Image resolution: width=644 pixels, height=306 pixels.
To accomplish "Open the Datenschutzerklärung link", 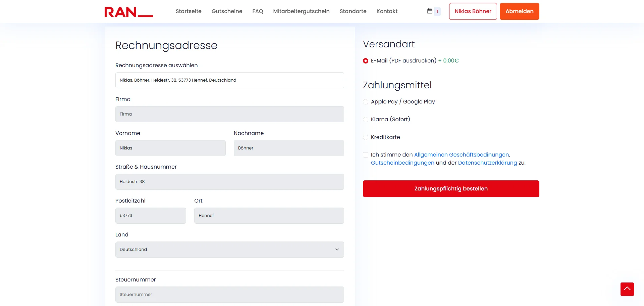I will coord(487,163).
